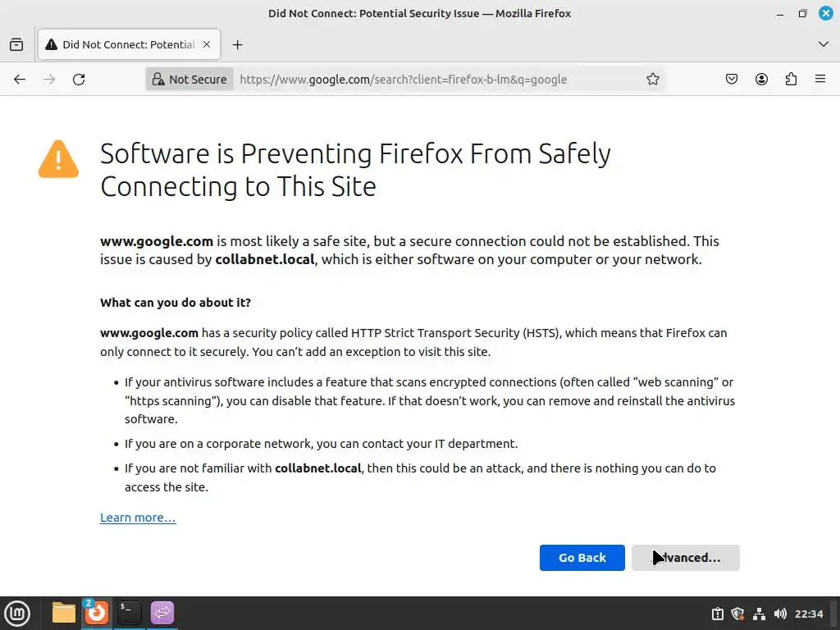Viewport: 840px width, 630px height.
Task: Select the Did Not Connect tab
Action: point(123,44)
